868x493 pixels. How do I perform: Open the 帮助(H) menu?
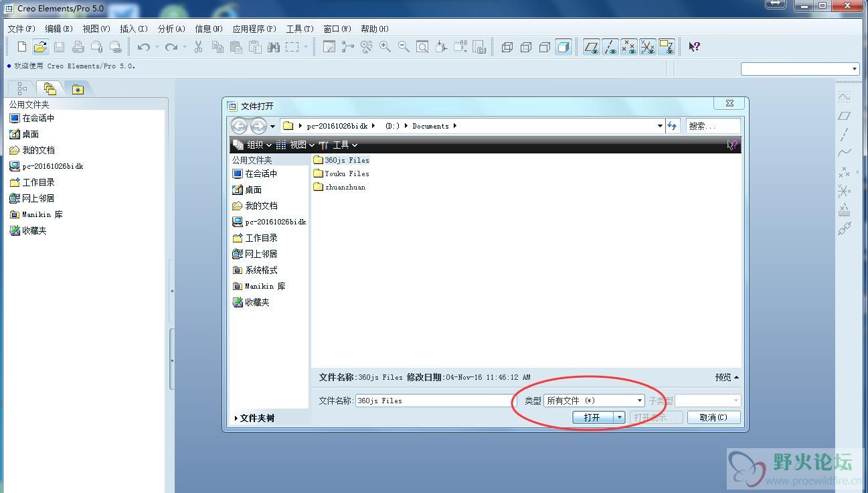375,29
